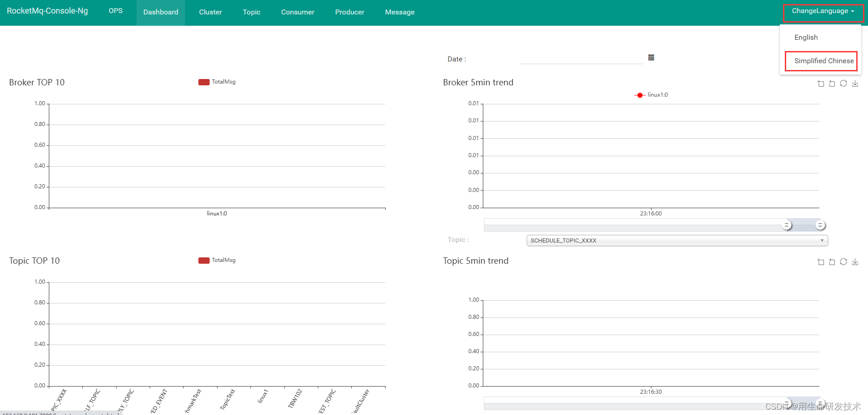Screen dimensions: 868x415
Task: Focus the Date input field
Action: tap(581, 58)
